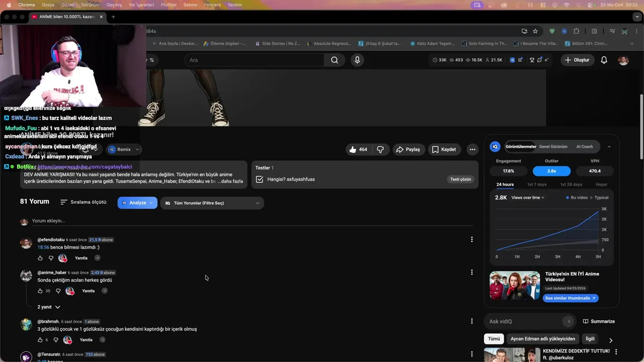Viewport: 644px width, 362px height.
Task: Open options menu for @anime_haber comment
Action: pos(471,272)
